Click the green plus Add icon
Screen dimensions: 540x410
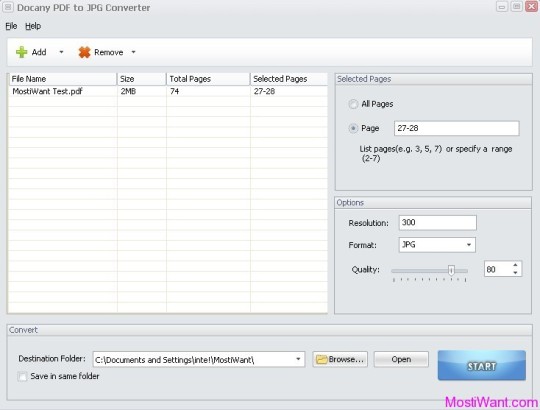(x=21, y=52)
